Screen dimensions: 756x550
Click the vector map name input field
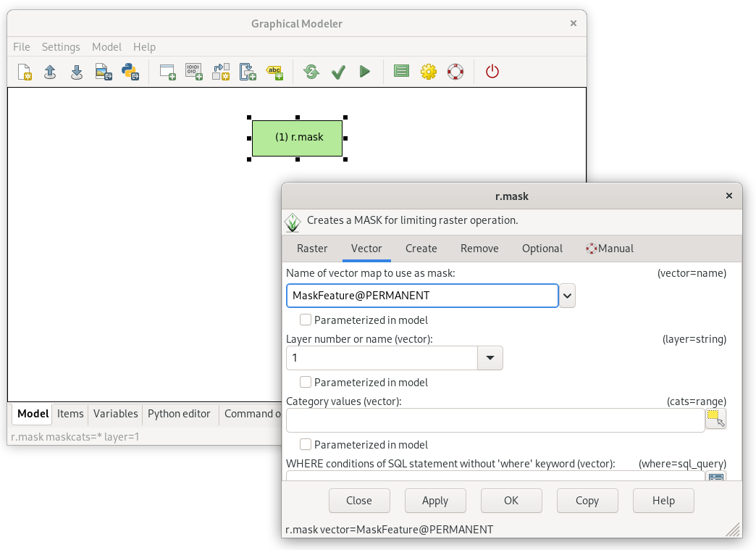click(422, 296)
